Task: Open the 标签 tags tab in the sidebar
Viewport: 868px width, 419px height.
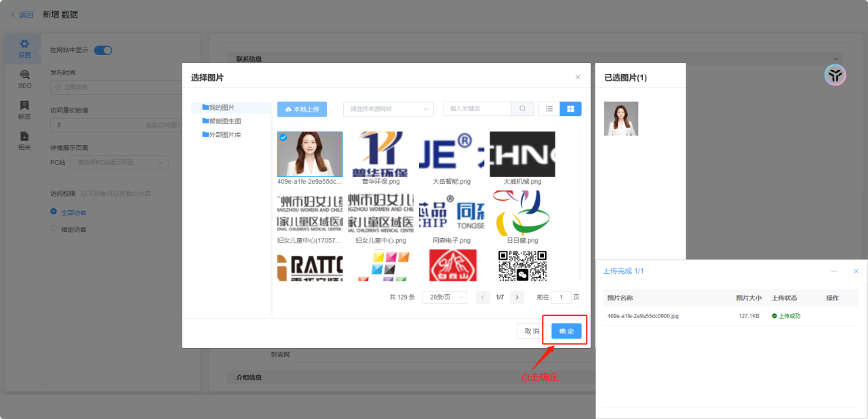Action: coord(24,110)
